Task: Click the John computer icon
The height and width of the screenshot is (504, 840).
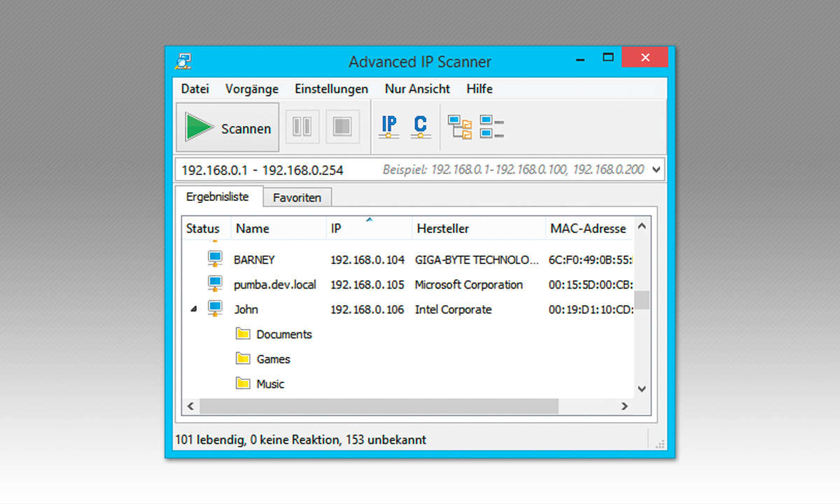Action: coord(215,309)
